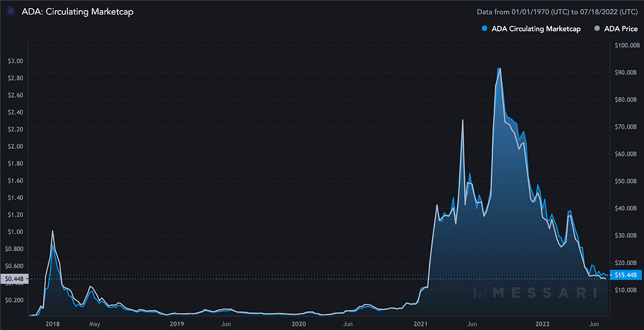Click the $30.00B marketcap axis label
644x330 pixels.
coord(626,236)
